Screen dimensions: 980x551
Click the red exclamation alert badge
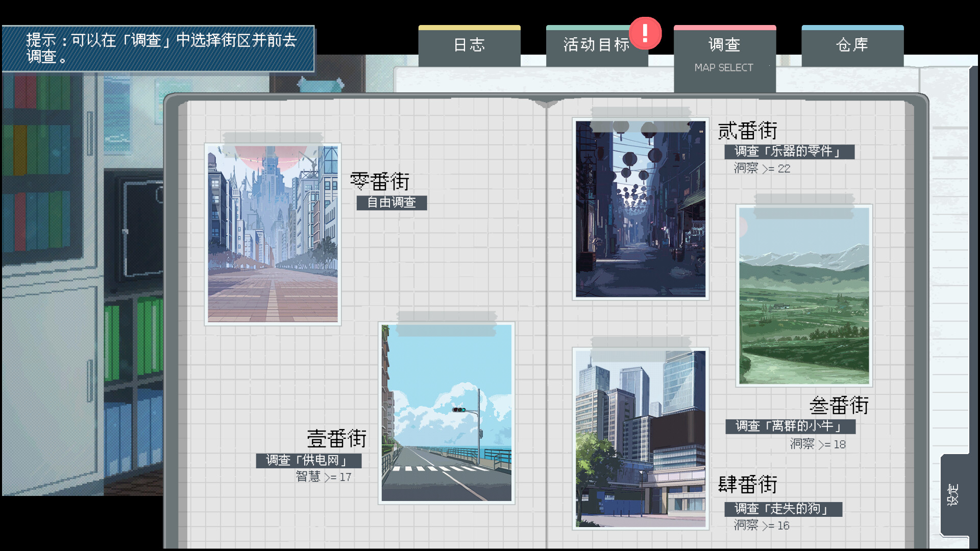click(x=645, y=33)
